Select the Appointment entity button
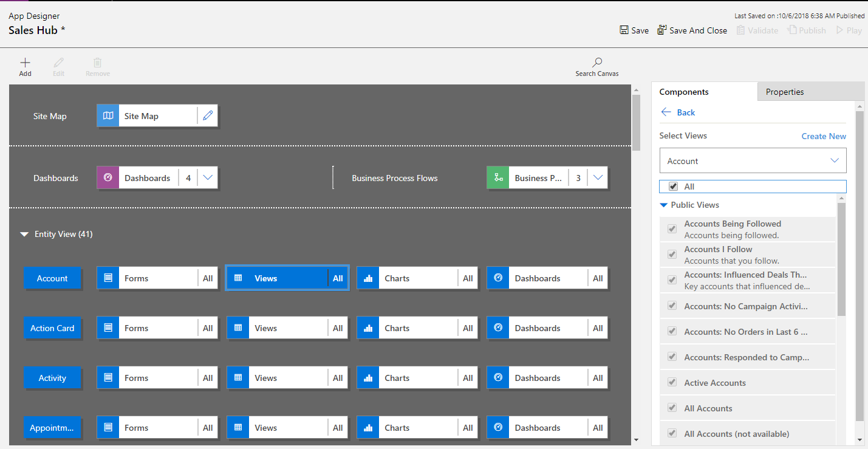Viewport: 868px width, 449px height. pyautogui.click(x=52, y=427)
